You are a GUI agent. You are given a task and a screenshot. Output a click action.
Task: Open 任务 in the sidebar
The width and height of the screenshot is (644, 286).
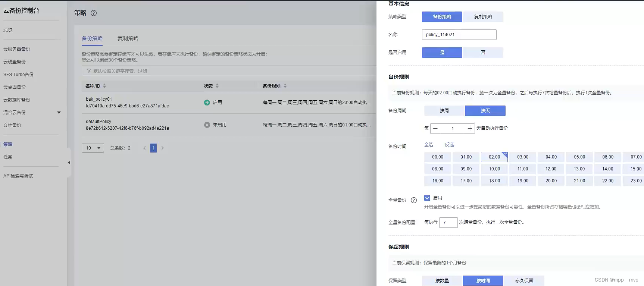pyautogui.click(x=8, y=157)
